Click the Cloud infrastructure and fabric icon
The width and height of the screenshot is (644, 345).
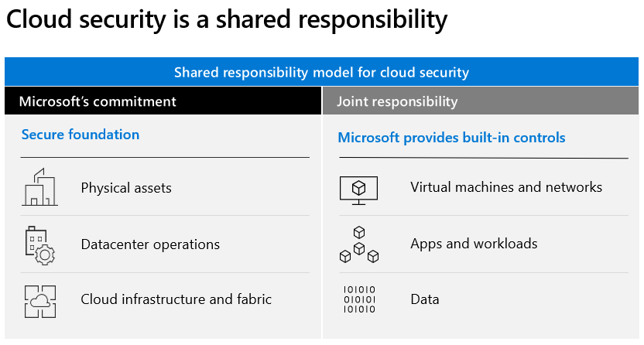(39, 299)
